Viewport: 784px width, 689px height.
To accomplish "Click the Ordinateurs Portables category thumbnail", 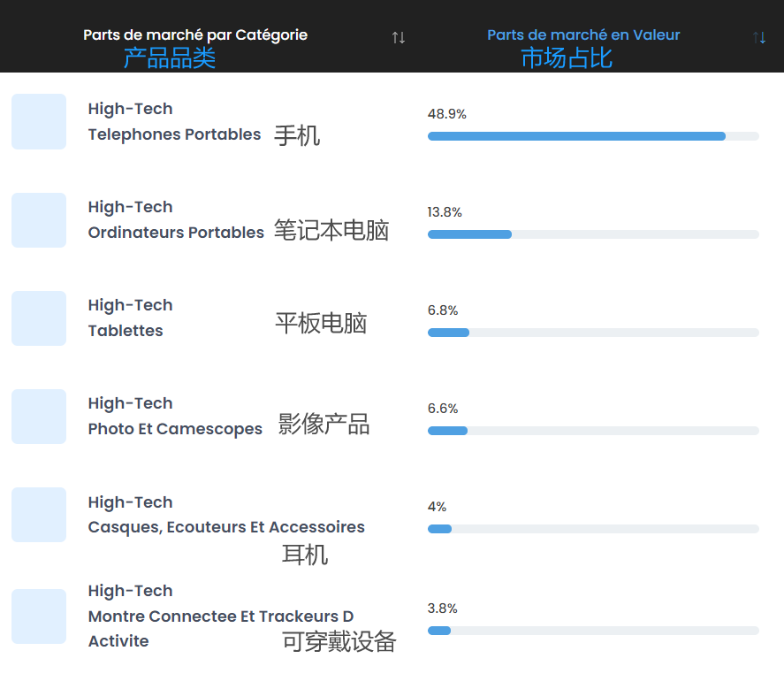I will (39, 220).
